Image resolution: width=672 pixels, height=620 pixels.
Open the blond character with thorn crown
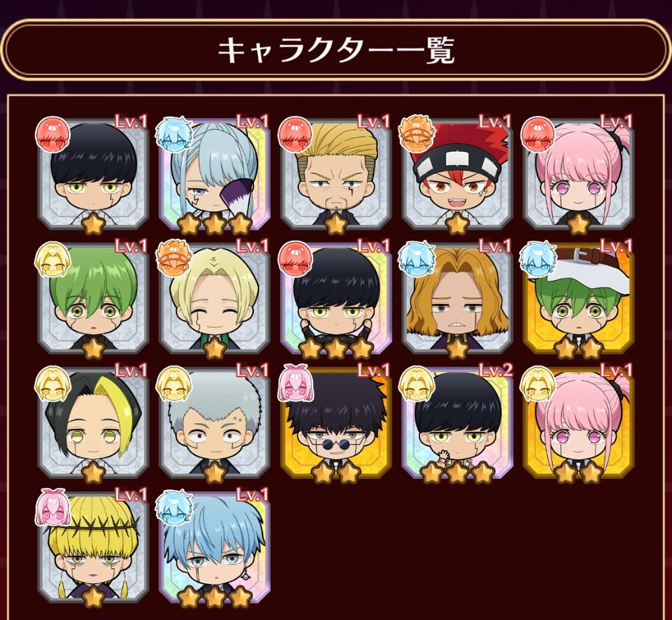(93, 548)
